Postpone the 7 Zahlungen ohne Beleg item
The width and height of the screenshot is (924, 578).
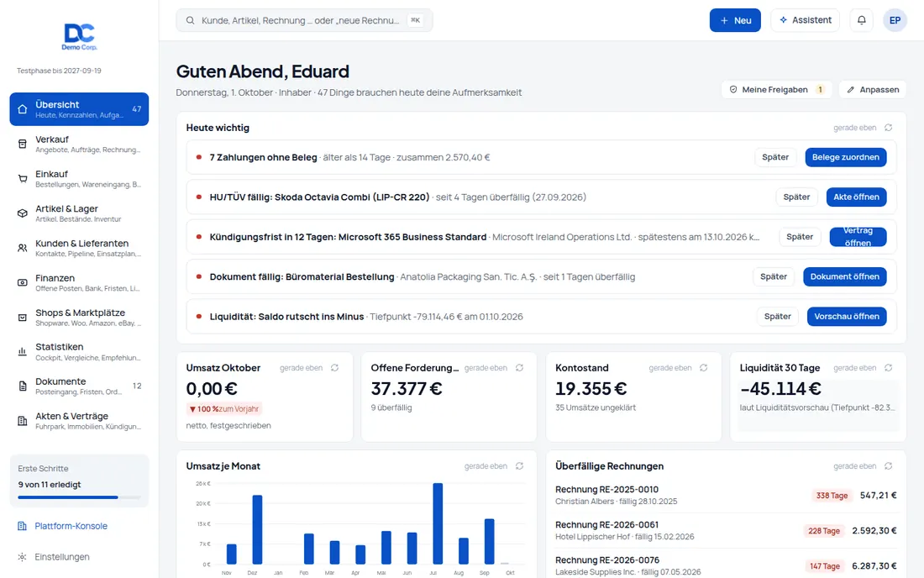[x=775, y=157]
